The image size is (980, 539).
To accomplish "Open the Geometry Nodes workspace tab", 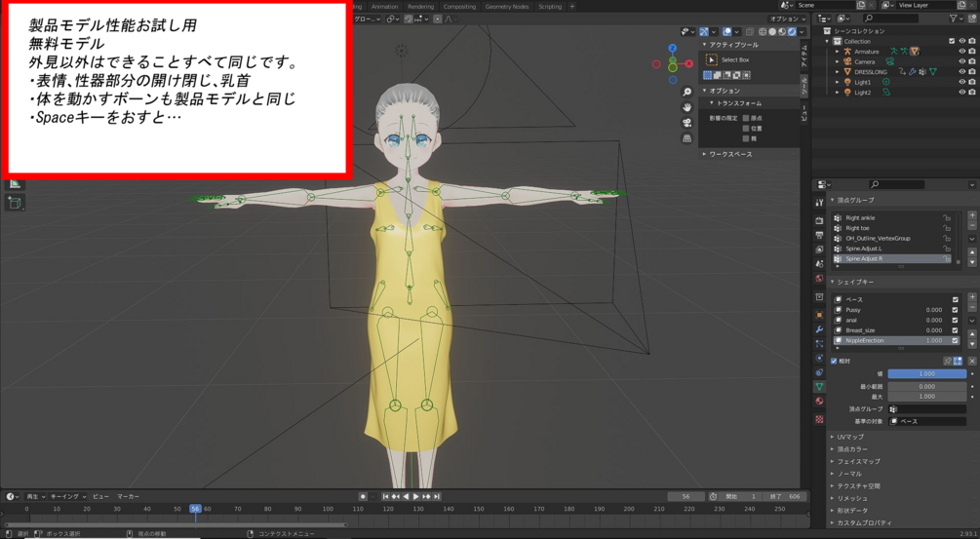I will click(507, 6).
